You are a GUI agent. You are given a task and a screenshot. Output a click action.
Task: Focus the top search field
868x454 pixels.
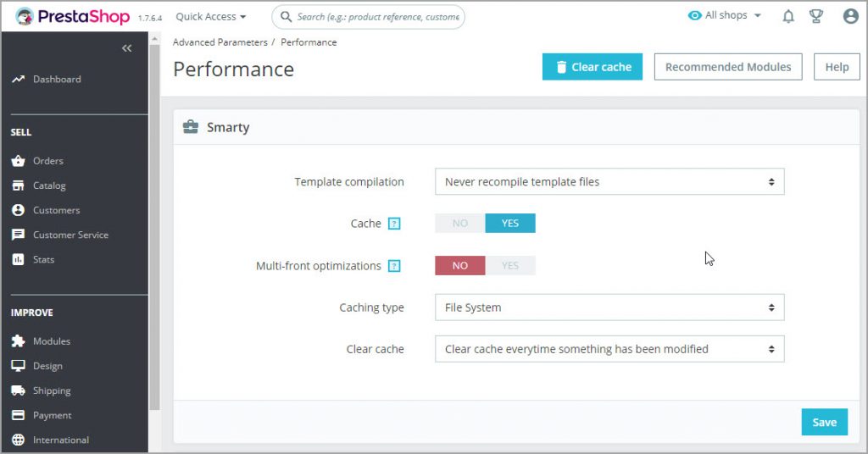(368, 17)
